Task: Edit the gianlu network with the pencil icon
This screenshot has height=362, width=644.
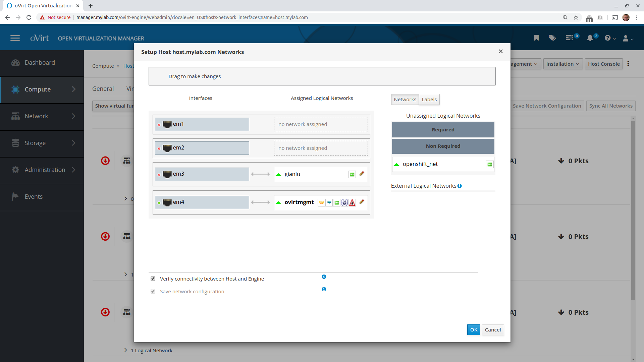Action: tap(362, 174)
